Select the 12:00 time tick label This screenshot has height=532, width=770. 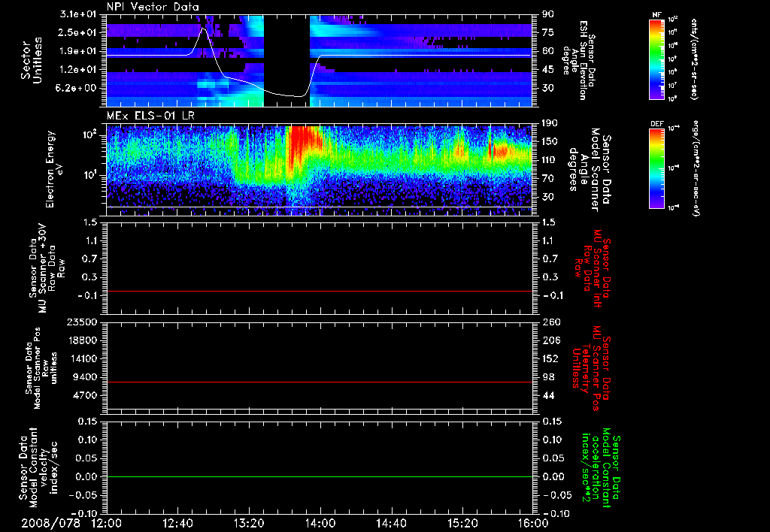[x=107, y=523]
